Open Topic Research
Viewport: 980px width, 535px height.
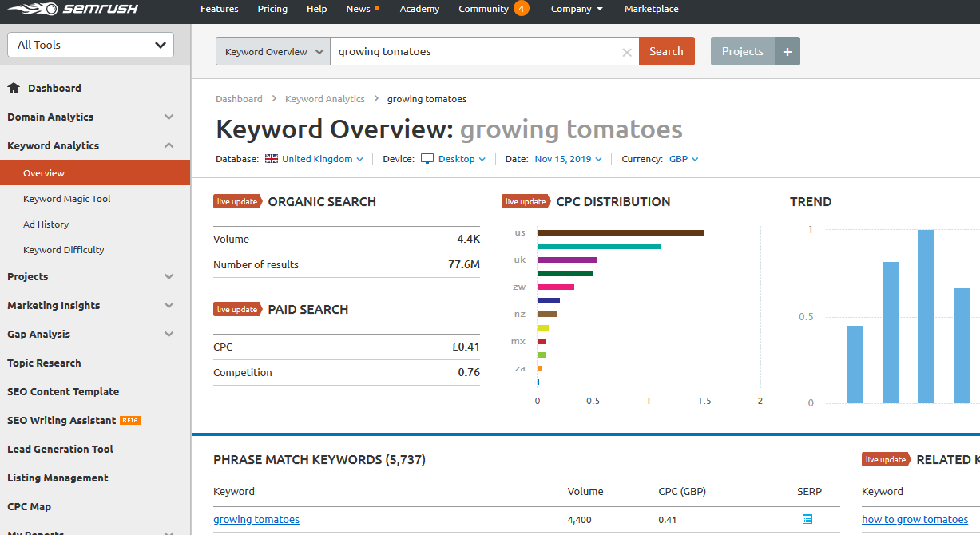click(44, 363)
